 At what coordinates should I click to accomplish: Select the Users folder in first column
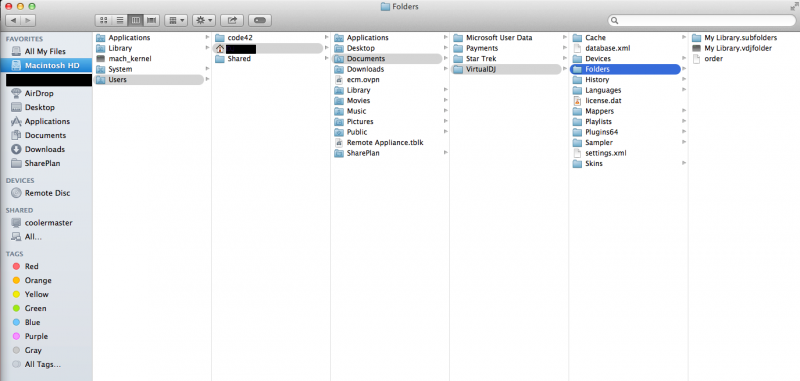pyautogui.click(x=149, y=80)
